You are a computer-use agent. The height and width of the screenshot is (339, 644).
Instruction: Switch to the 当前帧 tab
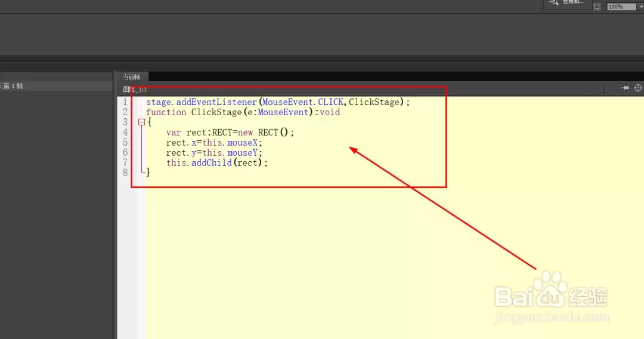(x=131, y=77)
